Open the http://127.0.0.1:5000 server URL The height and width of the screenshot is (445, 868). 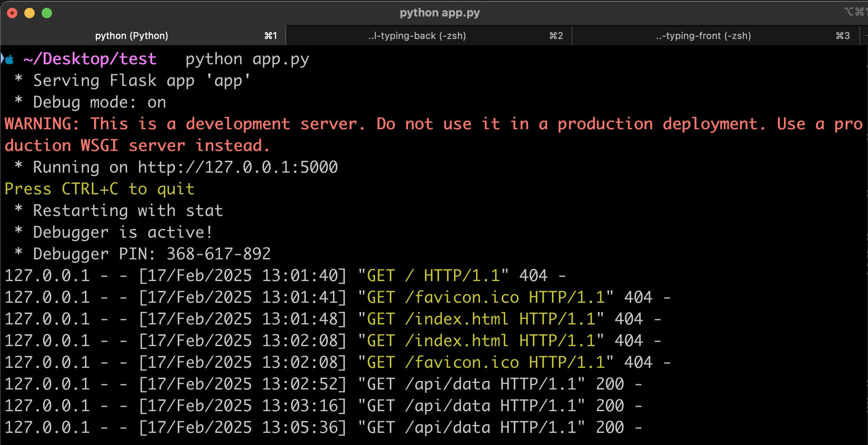coord(238,167)
